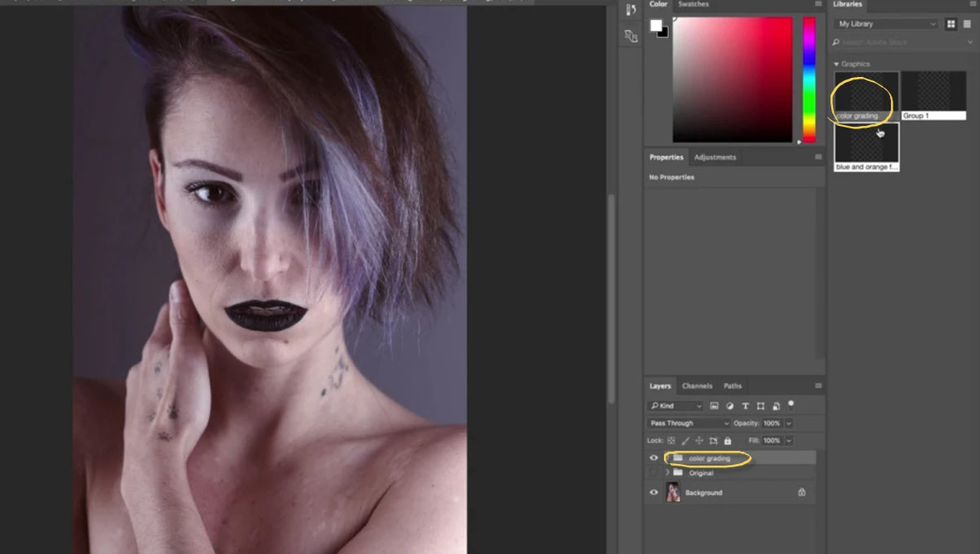Filter layers by shape layers icon
Image resolution: width=980 pixels, height=554 pixels.
[761, 406]
